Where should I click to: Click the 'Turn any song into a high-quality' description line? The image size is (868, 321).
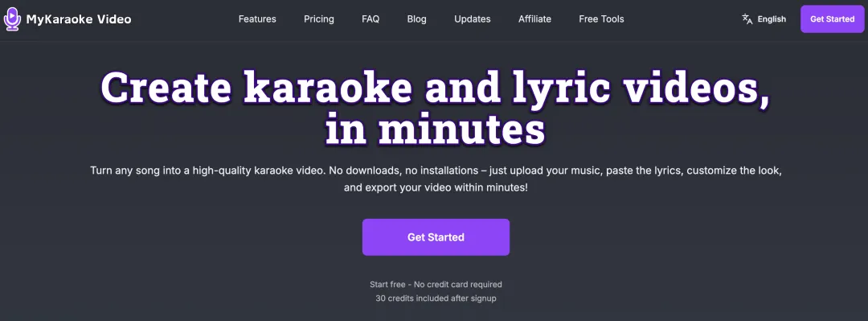coord(436,171)
